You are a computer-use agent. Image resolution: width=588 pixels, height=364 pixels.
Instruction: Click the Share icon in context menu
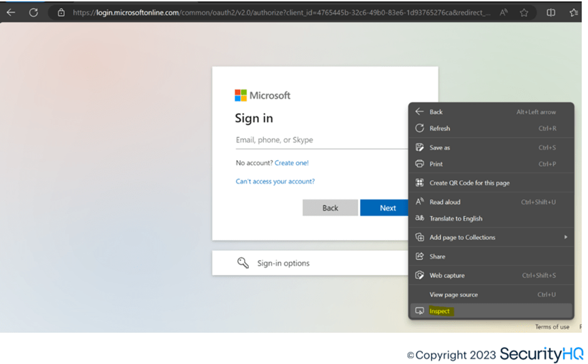point(420,256)
